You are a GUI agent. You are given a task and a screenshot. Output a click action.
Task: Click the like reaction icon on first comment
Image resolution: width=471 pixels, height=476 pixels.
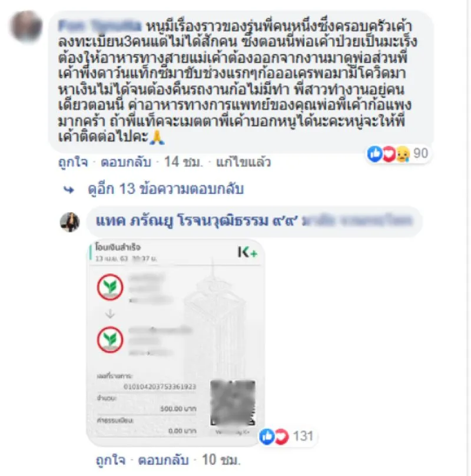[374, 154]
